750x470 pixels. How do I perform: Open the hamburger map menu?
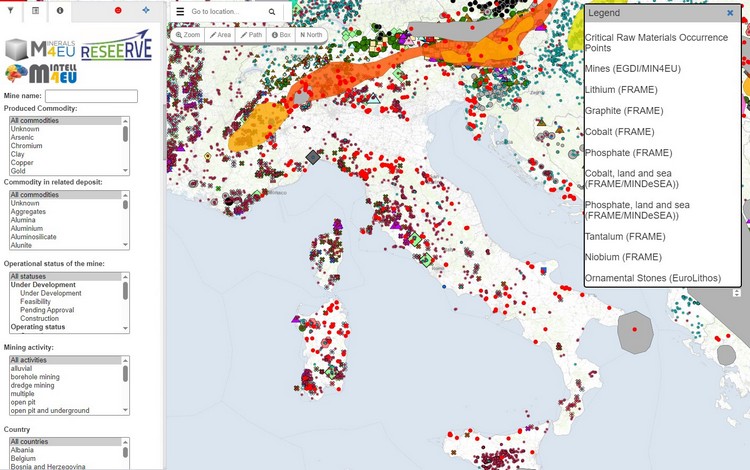tap(180, 11)
